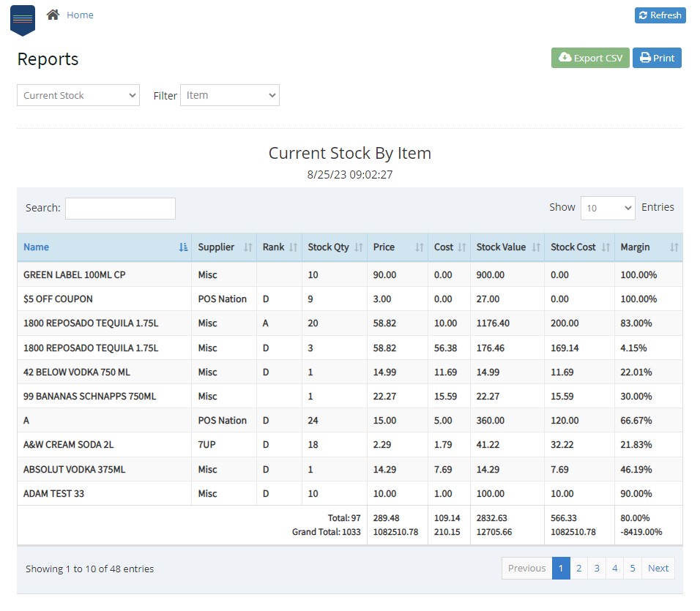Click the Next pagination button
Viewport: 700px width, 611px height.
(x=658, y=568)
